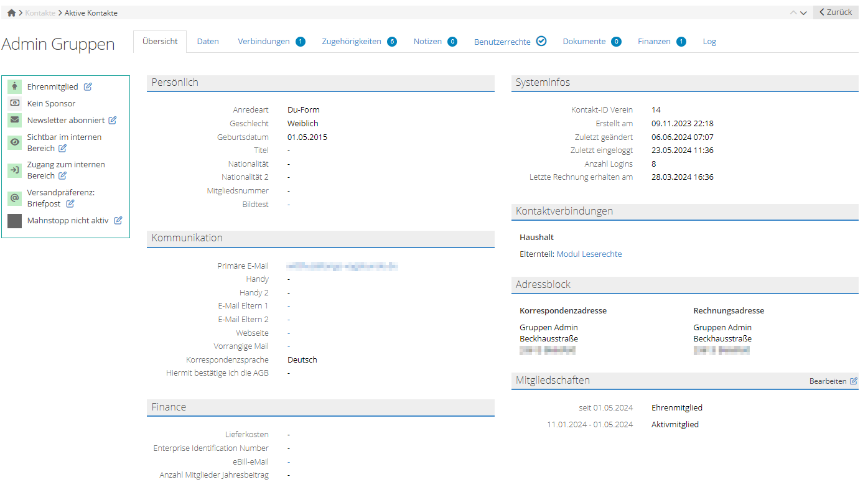Edit the Ehrenmitglied status pencil icon
868x482 pixels.
[x=88, y=87]
